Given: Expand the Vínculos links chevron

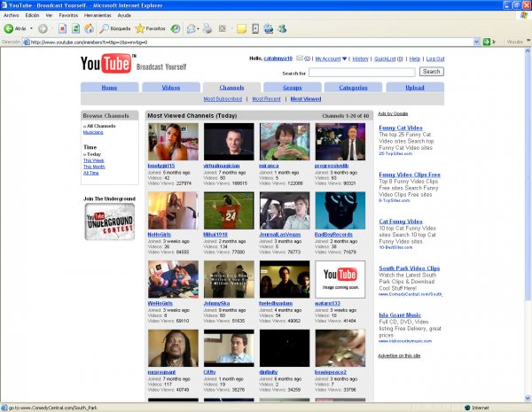Looking at the screenshot, I should click(x=528, y=41).
